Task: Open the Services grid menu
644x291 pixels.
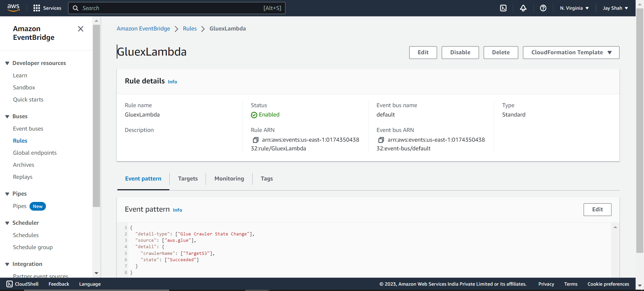Action: (47, 8)
